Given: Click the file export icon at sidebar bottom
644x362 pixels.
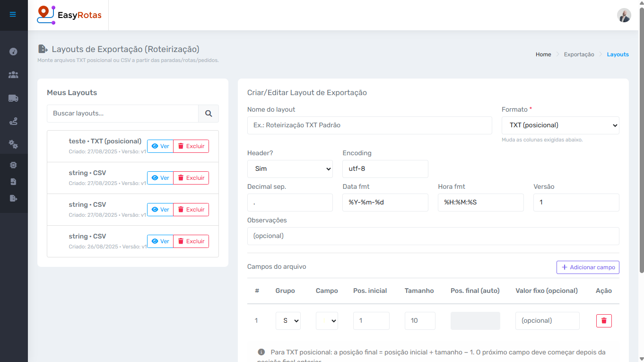Looking at the screenshot, I should (x=13, y=198).
